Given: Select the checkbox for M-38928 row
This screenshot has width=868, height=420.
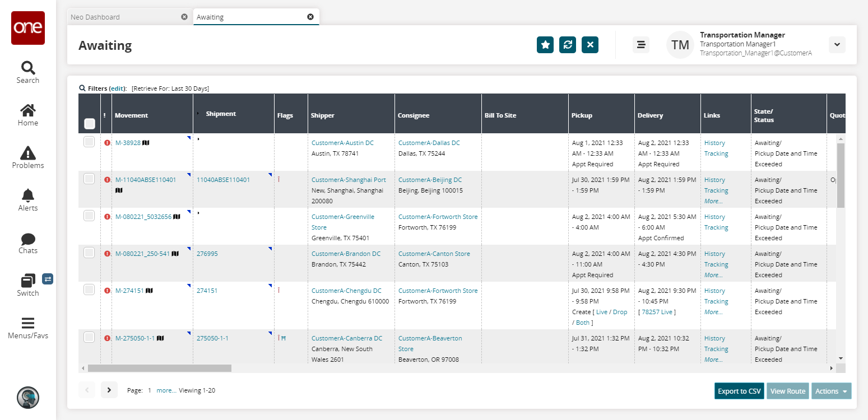Looking at the screenshot, I should (x=89, y=142).
